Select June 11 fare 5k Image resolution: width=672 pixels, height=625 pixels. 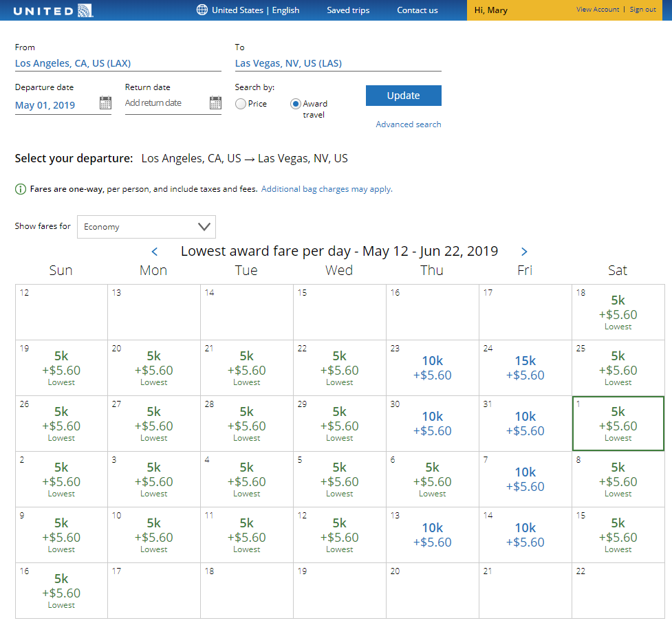(x=247, y=535)
